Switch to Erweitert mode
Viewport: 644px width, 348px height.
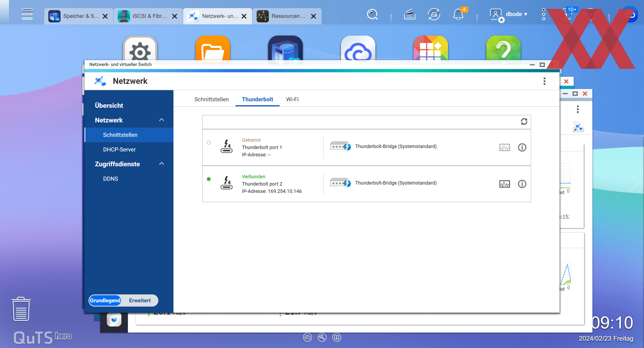click(140, 300)
